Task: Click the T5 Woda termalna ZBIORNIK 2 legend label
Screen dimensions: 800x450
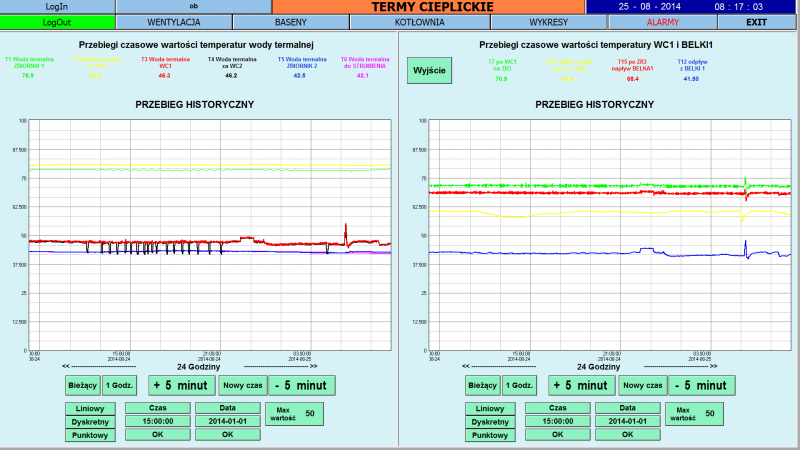Action: (x=302, y=63)
